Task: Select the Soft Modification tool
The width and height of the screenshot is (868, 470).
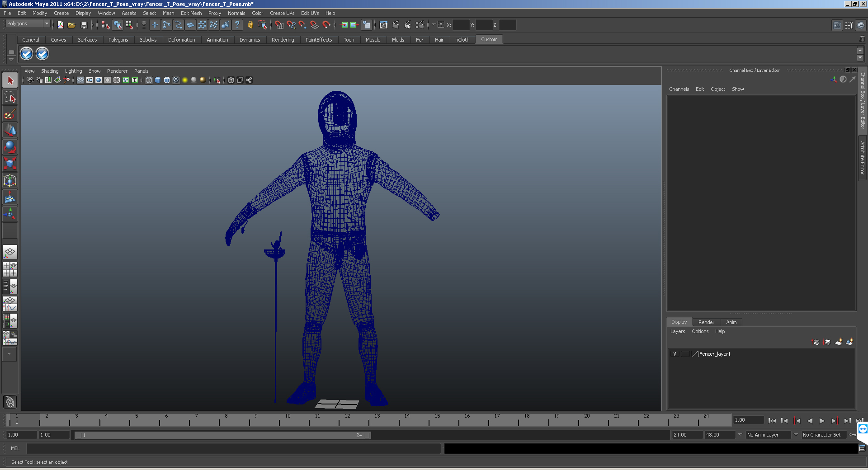Action: coord(10,197)
